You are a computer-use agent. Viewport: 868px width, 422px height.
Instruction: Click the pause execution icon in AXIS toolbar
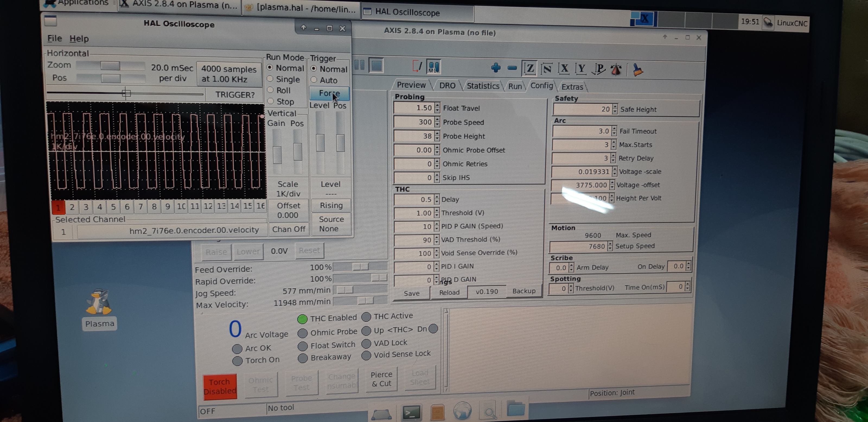(x=359, y=65)
